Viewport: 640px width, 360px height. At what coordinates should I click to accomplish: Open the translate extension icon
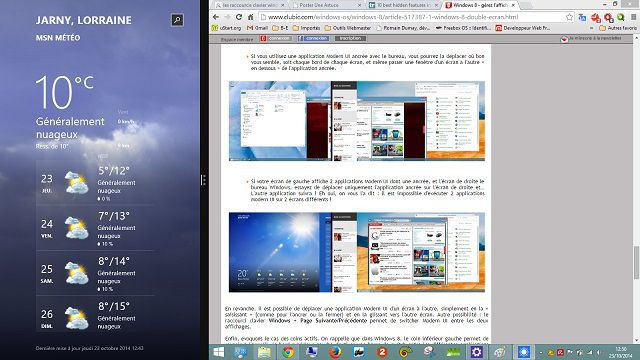click(x=582, y=18)
